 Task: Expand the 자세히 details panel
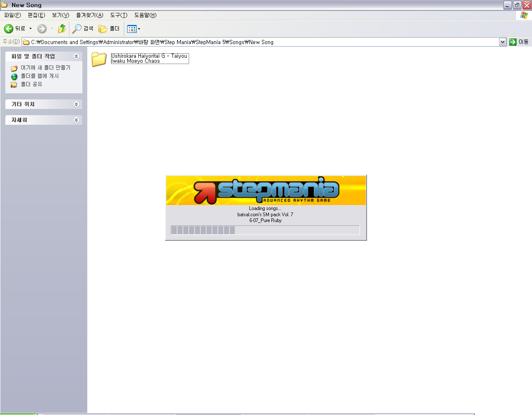tap(76, 120)
